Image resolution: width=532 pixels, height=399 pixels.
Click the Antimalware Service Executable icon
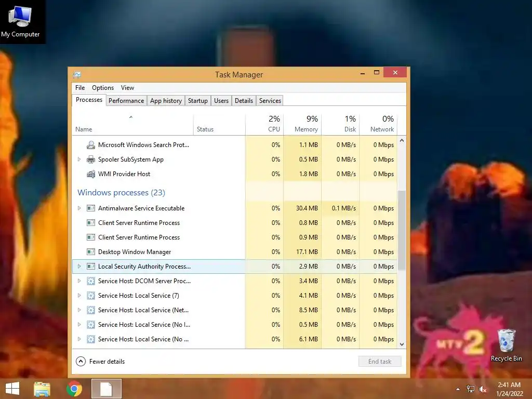tap(90, 208)
